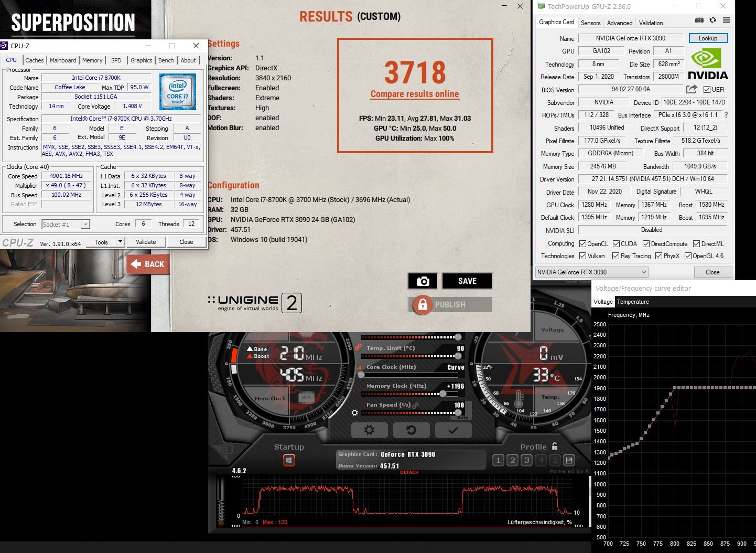The width and height of the screenshot is (756, 553).
Task: Click BIOS export share icon in GPU-Z
Action: (692, 89)
